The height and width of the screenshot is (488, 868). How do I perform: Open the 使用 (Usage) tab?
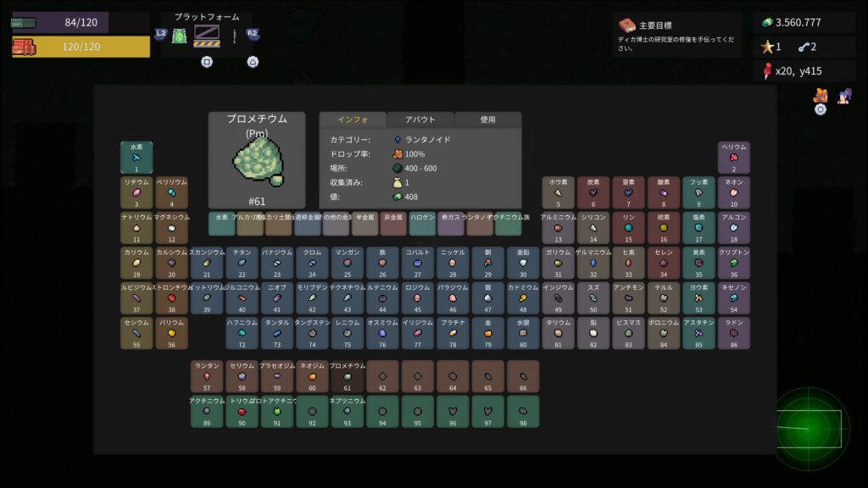(x=487, y=120)
